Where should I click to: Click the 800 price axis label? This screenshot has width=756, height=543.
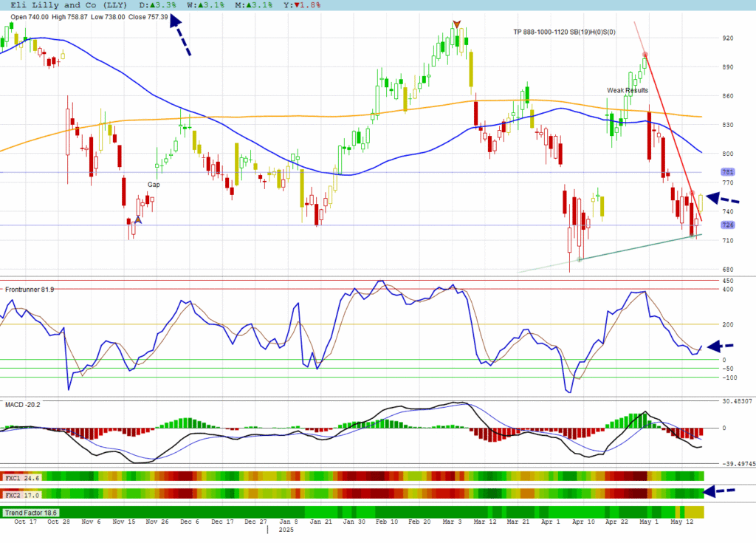coord(727,154)
